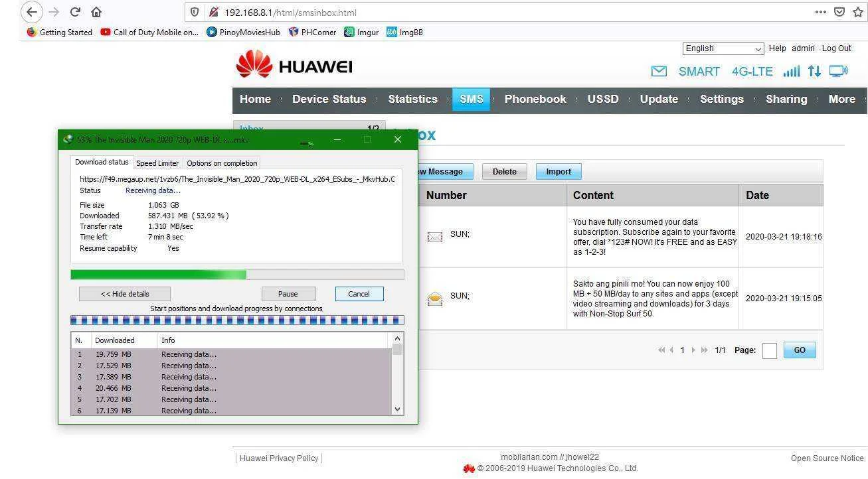The height and width of the screenshot is (479, 868).
Task: Expand the More navigation menu
Action: [841, 99]
